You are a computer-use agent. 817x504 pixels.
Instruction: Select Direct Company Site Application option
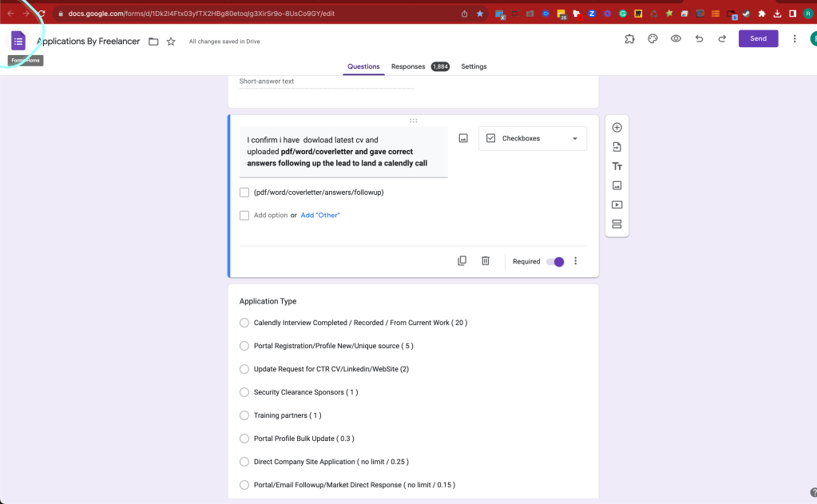point(244,462)
